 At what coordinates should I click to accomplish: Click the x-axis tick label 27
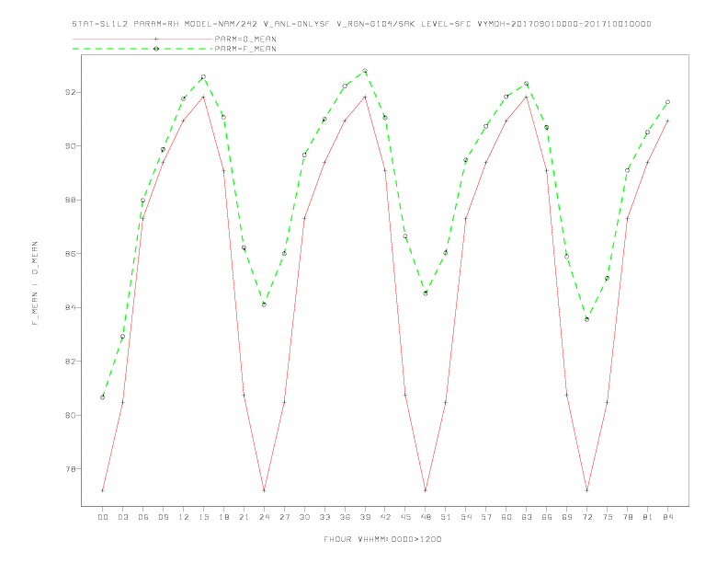(284, 517)
